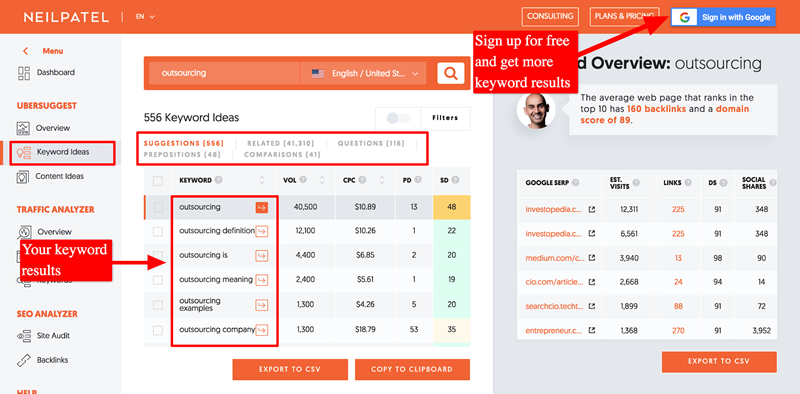
Task: Click the green SD score 22 cell
Action: 452,231
